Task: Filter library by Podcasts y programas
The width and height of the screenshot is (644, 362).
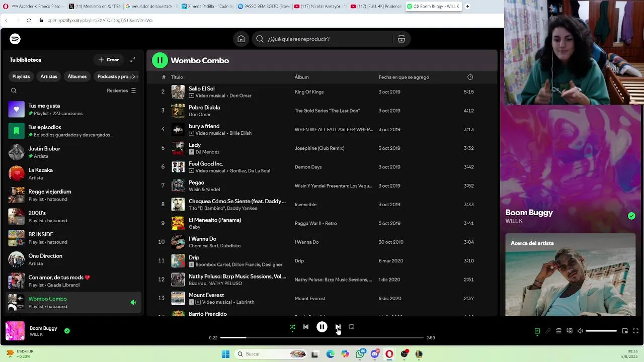Action: 117,76
